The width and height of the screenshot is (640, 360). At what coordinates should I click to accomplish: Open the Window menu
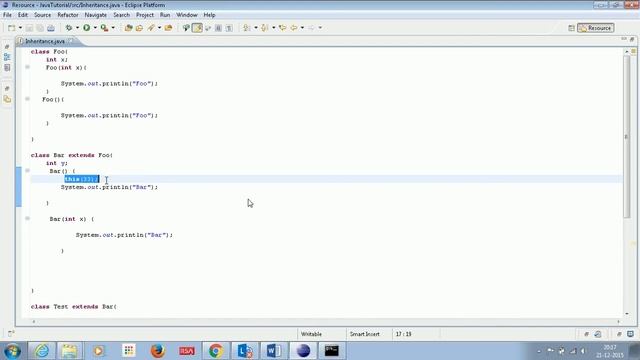187,15
